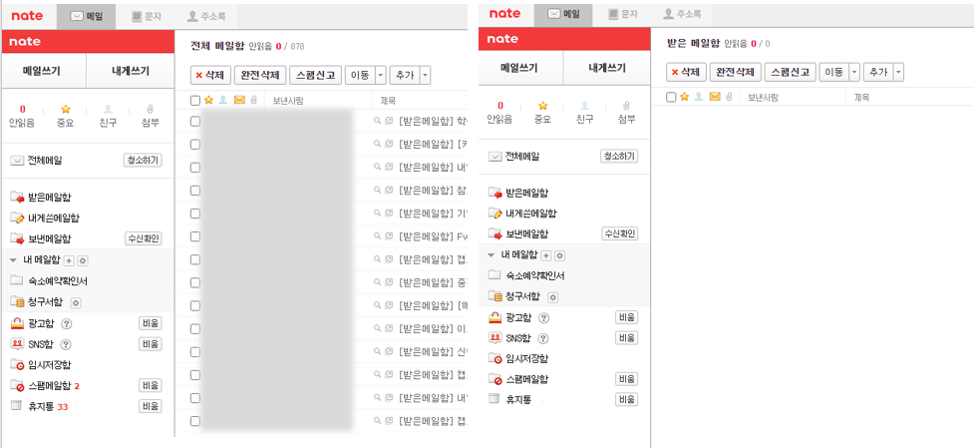This screenshot has width=980, height=448.
Task: Open 임시저장함 folder in 받은 메일함 view
Action: tap(526, 358)
